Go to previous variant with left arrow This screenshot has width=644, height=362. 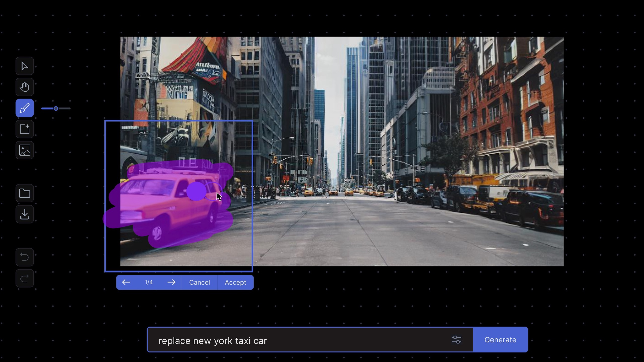127,282
